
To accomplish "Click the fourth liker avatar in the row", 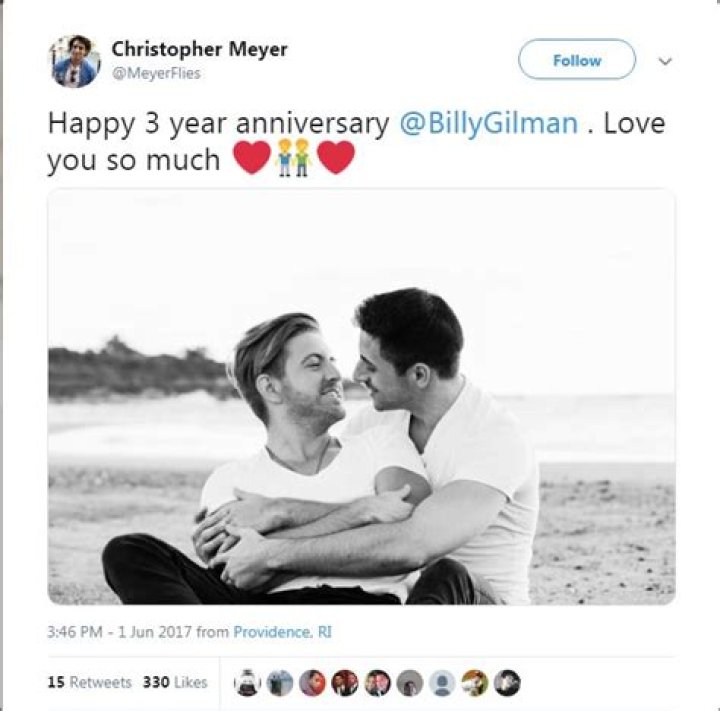I will pyautogui.click(x=344, y=683).
